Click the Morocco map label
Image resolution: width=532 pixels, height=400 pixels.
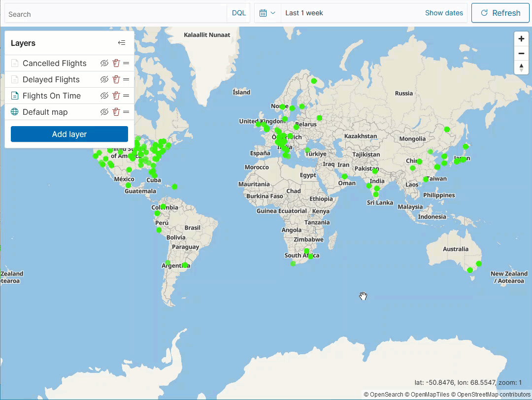[257, 167]
